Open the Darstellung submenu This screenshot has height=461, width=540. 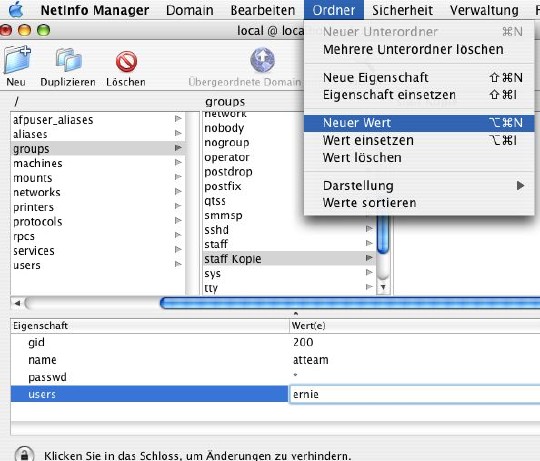click(419, 186)
